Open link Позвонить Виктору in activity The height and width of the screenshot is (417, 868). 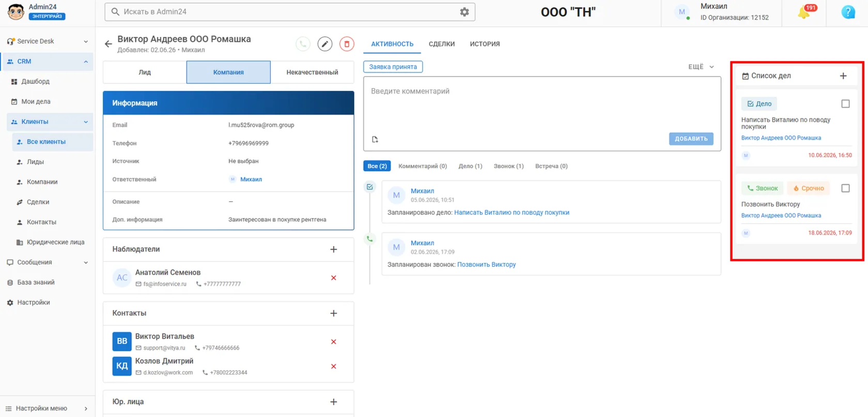(486, 265)
